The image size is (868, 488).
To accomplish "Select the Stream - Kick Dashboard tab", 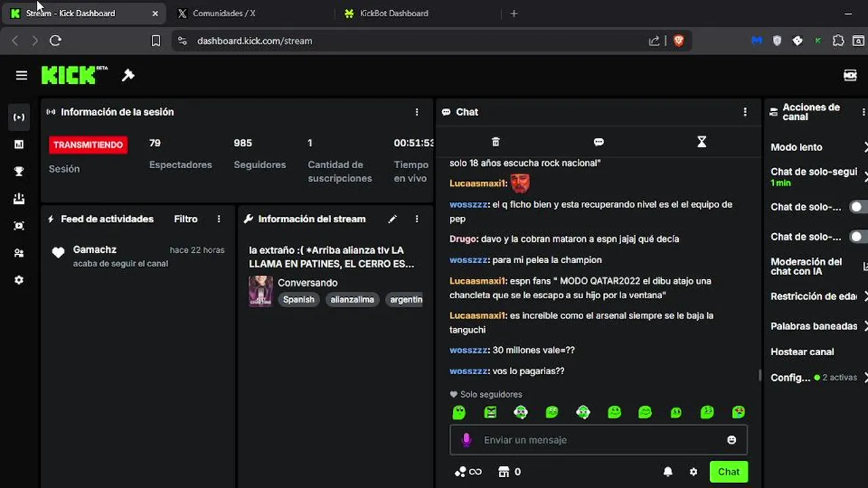I will pyautogui.click(x=83, y=13).
